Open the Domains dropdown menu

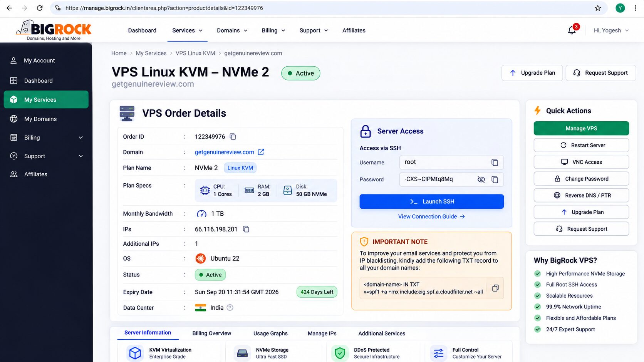[232, 30]
